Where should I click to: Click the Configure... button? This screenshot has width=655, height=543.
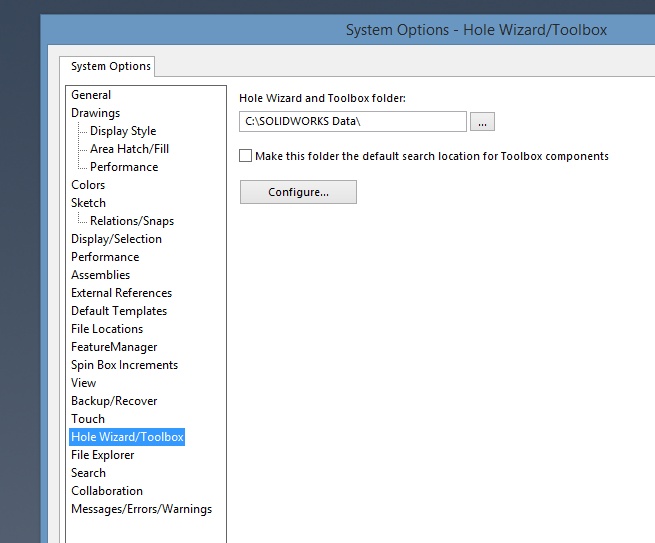[298, 192]
